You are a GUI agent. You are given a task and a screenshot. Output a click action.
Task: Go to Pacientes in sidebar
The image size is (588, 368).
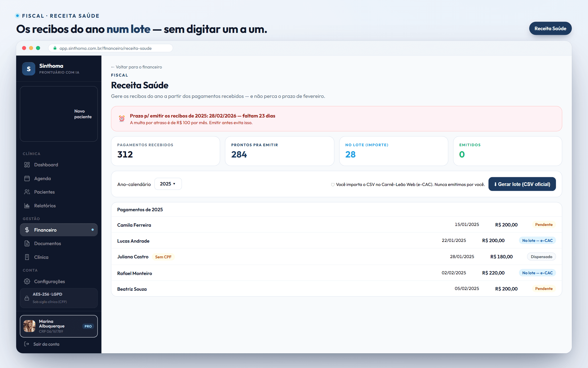coord(59,192)
